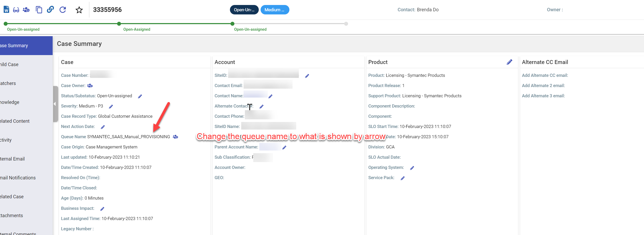
Task: Edit Severity using its pencil icon
Action: (x=111, y=106)
